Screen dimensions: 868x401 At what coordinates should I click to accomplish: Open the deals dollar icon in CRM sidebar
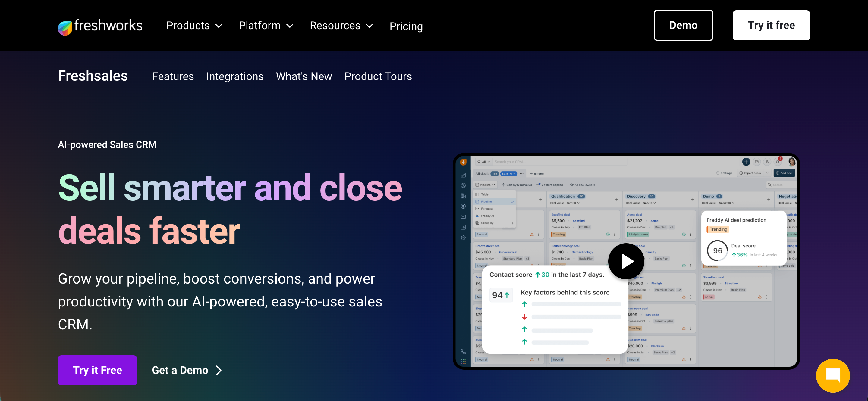pyautogui.click(x=463, y=207)
